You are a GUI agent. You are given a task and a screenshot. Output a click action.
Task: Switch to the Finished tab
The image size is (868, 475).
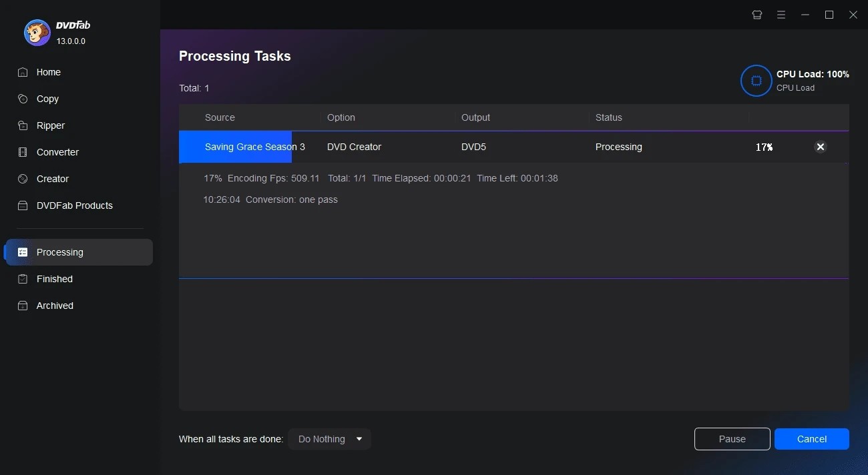tap(54, 279)
